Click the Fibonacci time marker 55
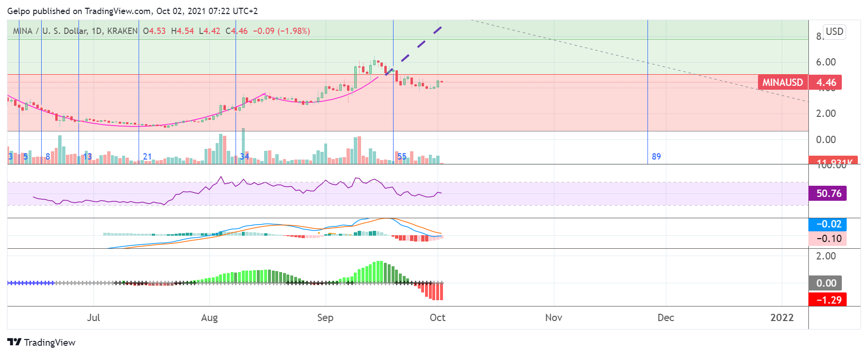 (402, 157)
